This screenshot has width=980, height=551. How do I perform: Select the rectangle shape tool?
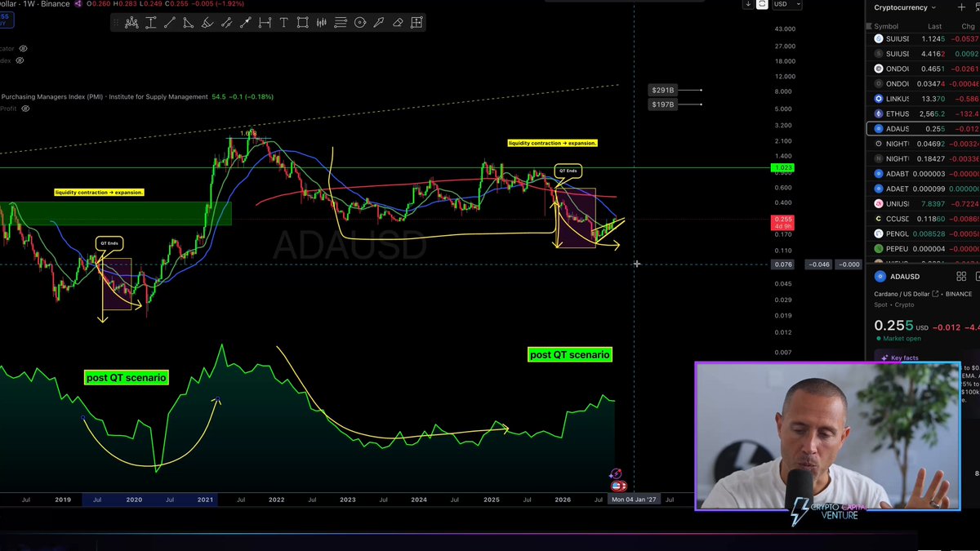(x=302, y=23)
